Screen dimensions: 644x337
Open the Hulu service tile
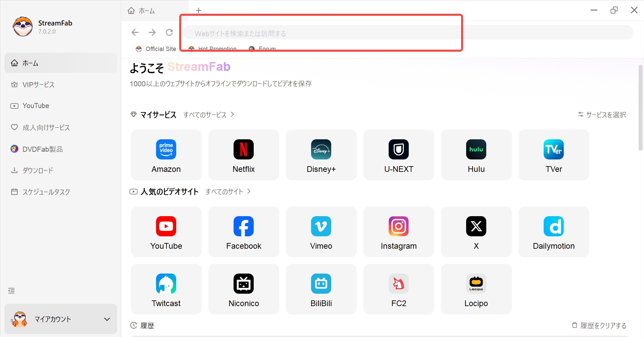(476, 155)
